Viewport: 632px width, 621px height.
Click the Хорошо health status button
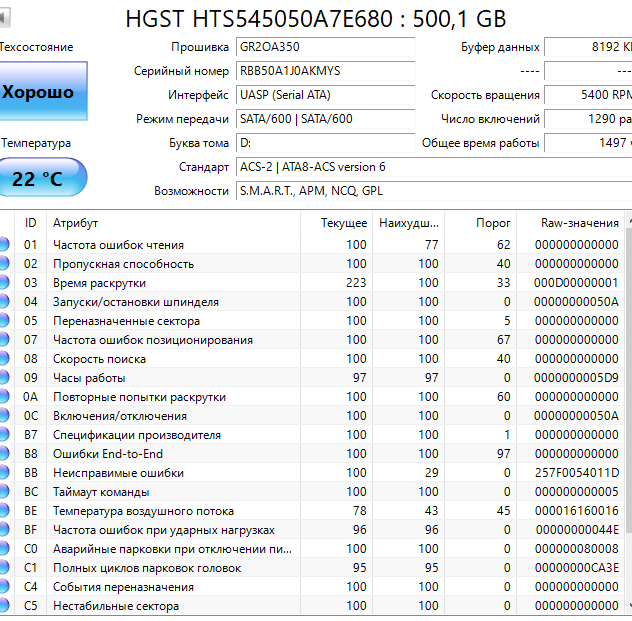pos(43,91)
